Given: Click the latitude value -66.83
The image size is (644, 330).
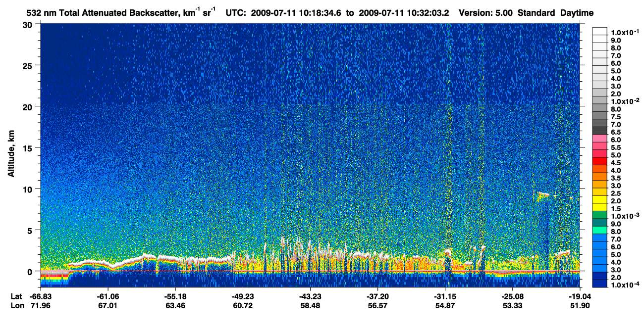Looking at the screenshot, I should [x=40, y=296].
